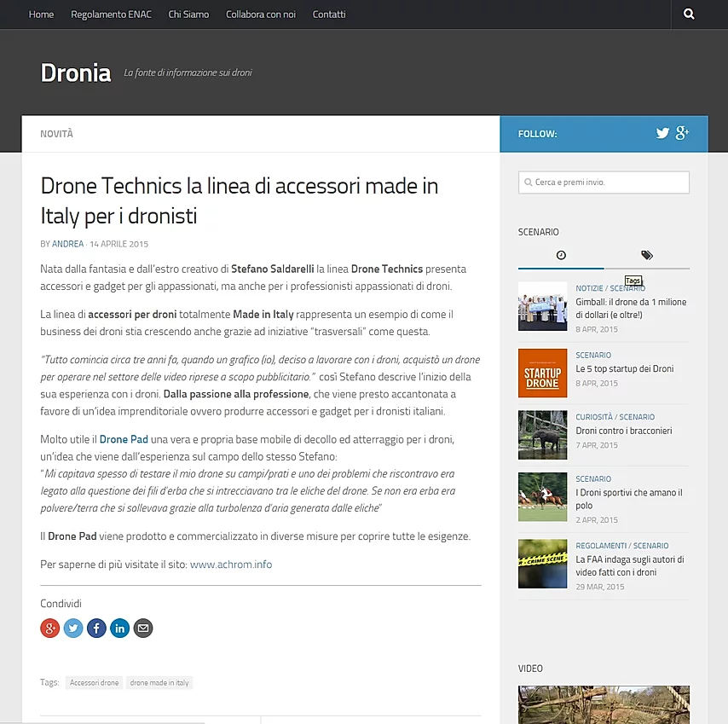728x724 pixels.
Task: Click Gimball article thumbnail
Action: 542,306
